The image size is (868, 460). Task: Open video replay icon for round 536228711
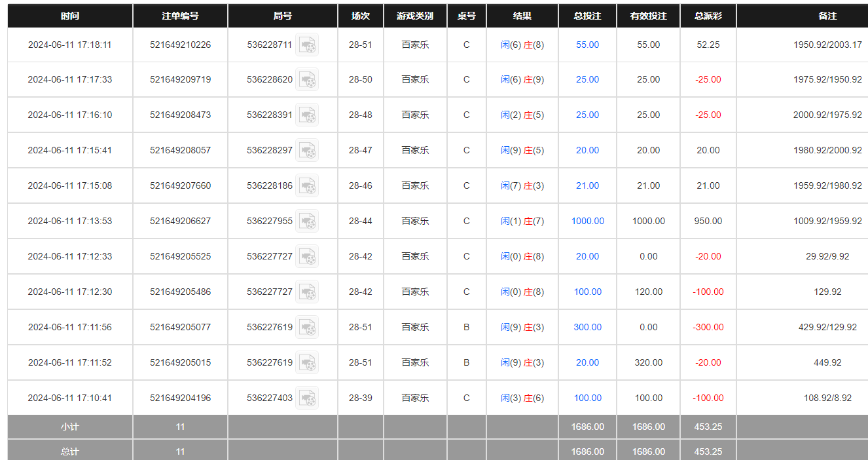coord(307,45)
